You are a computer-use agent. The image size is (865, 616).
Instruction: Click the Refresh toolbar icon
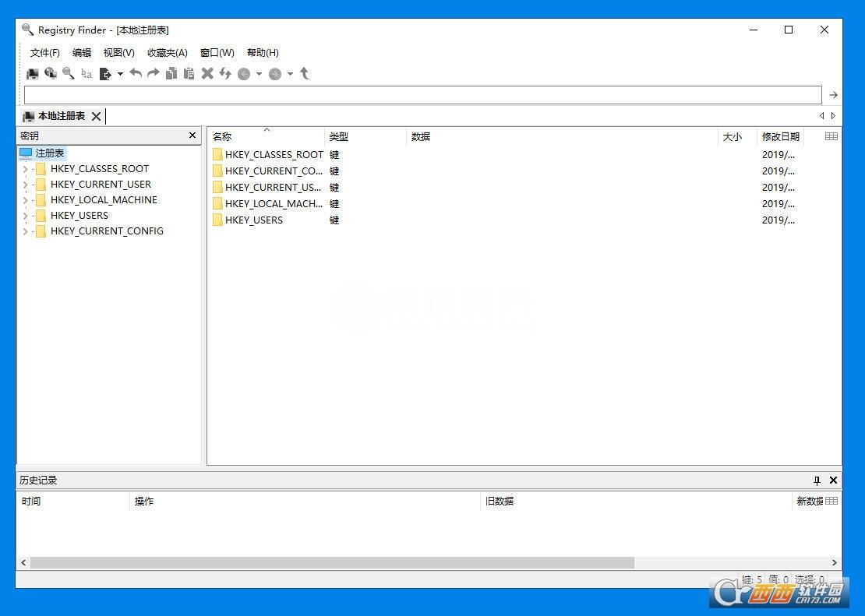click(x=224, y=73)
